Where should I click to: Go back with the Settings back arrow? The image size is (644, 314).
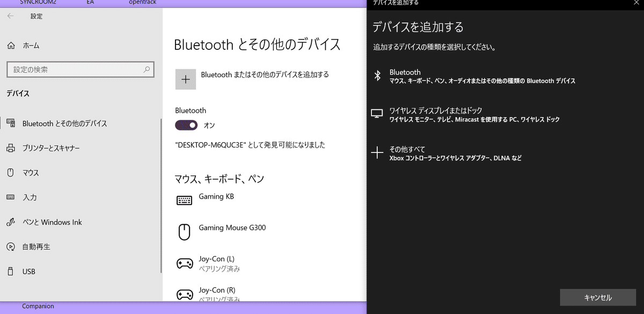[11, 17]
